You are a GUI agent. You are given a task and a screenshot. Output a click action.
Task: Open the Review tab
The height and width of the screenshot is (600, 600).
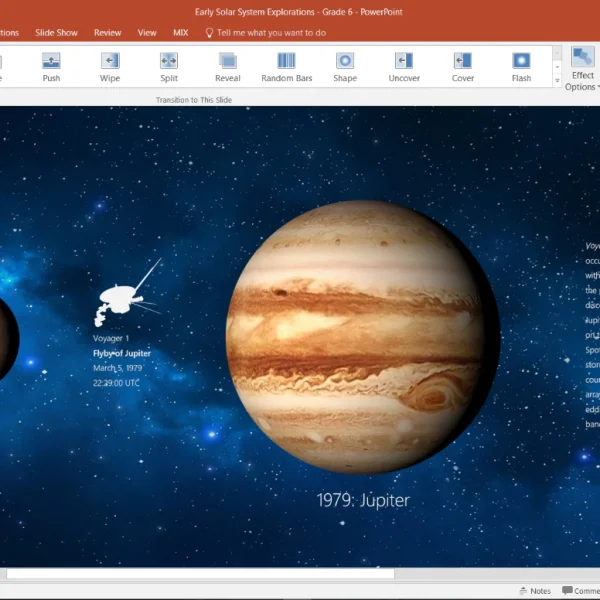point(108,33)
